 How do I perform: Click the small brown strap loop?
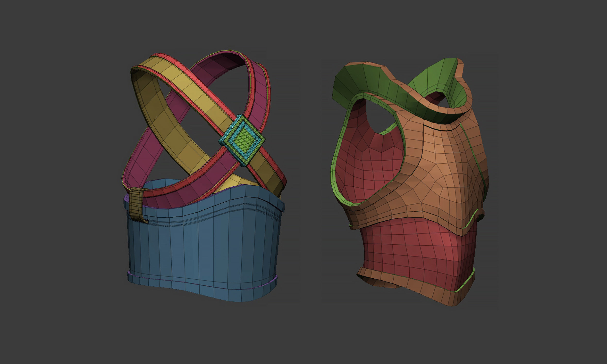pyautogui.click(x=136, y=200)
